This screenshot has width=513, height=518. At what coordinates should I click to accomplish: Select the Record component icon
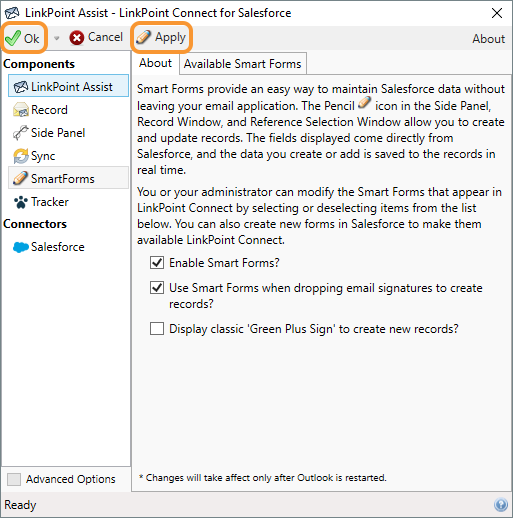(x=21, y=110)
